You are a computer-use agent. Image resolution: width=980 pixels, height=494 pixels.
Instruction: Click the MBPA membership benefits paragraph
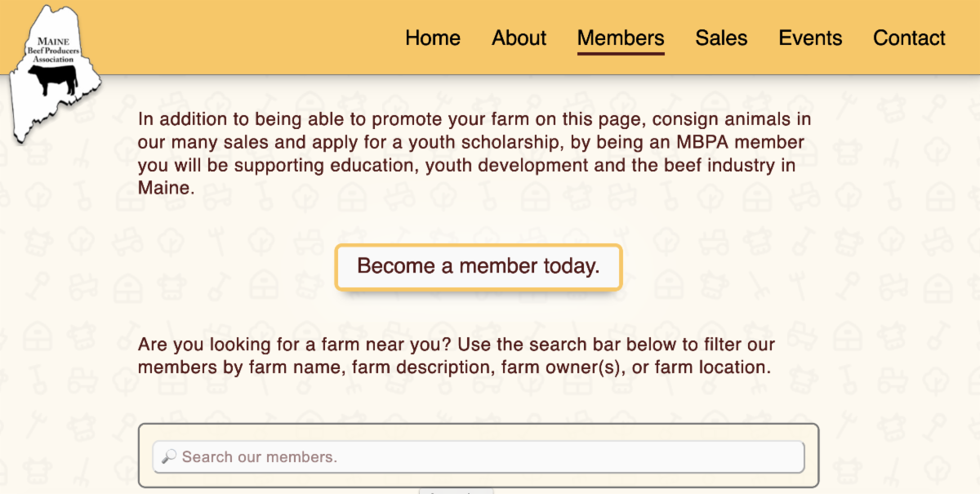[x=474, y=154]
